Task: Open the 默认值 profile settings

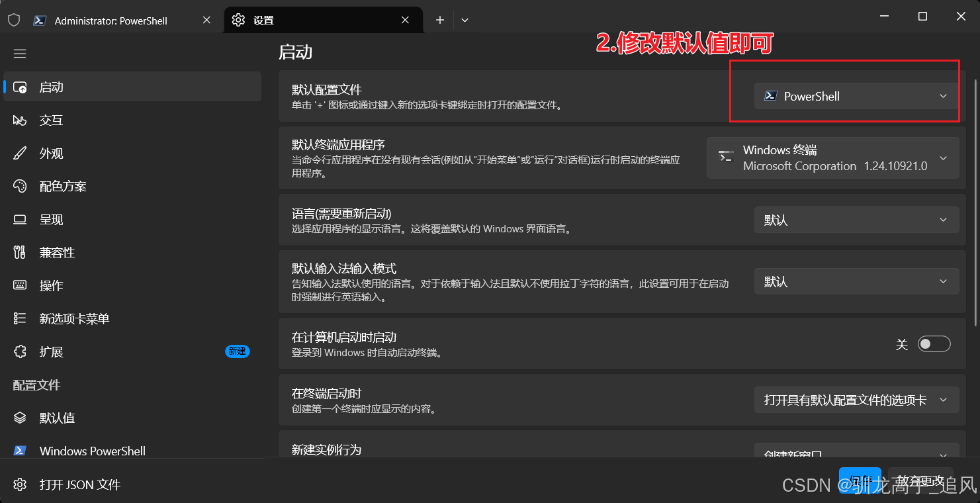Action: click(x=132, y=418)
